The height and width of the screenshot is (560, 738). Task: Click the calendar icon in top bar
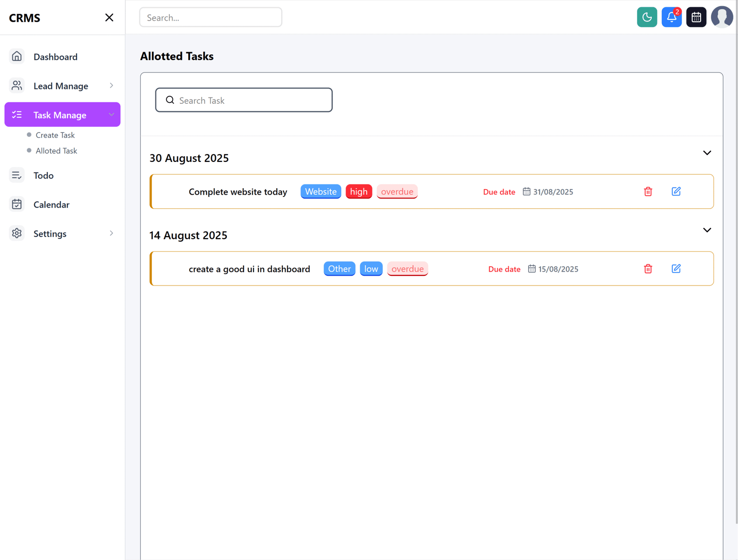coord(696,17)
